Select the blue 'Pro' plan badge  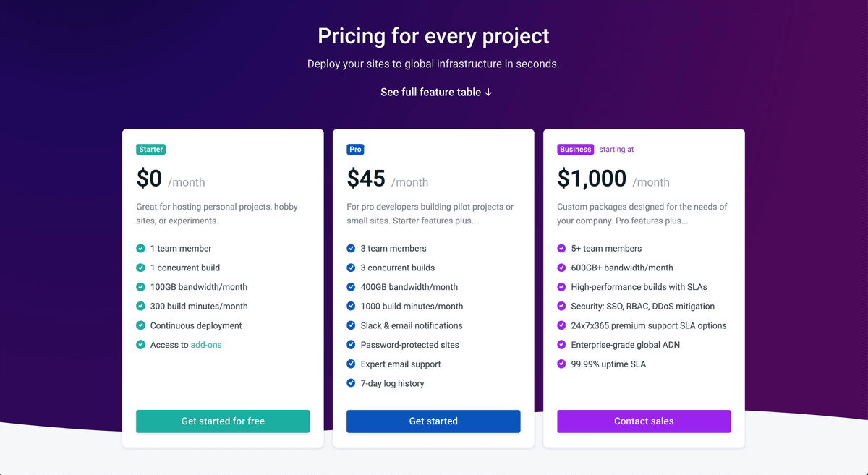355,150
